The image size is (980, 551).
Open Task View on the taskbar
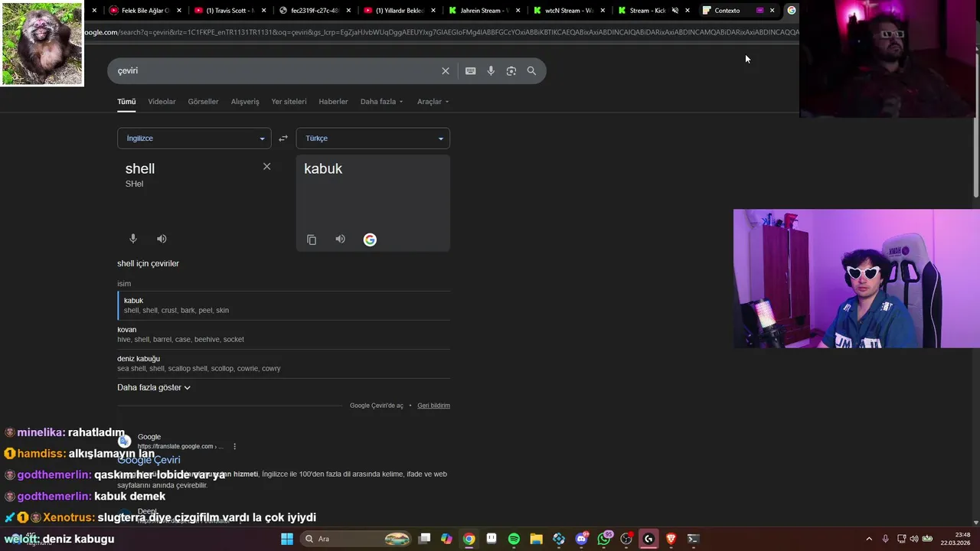tap(425, 539)
